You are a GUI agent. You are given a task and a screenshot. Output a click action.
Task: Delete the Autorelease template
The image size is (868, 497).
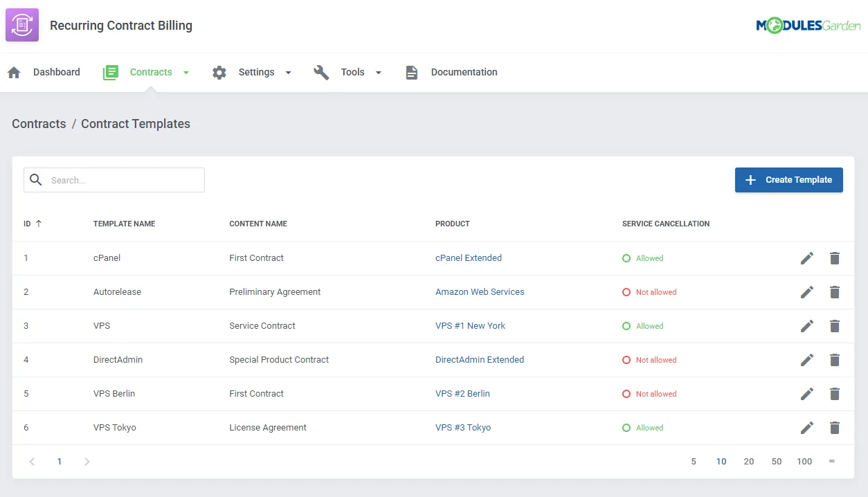[x=835, y=292]
